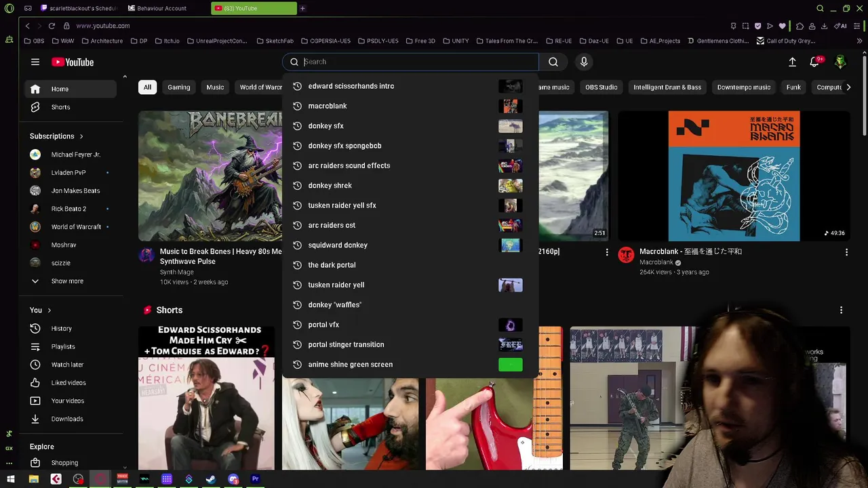Start voice search with microphone icon
The image size is (868, 488).
click(x=584, y=62)
